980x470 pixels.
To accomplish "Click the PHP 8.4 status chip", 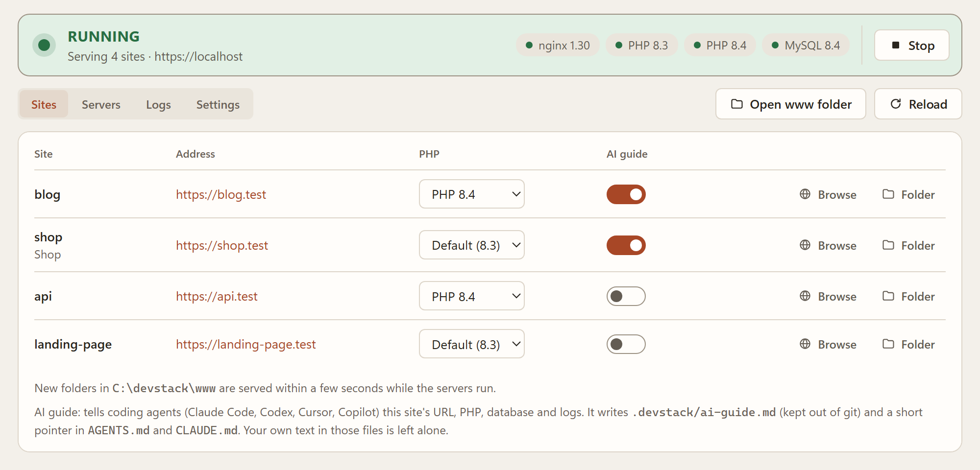I will [720, 45].
